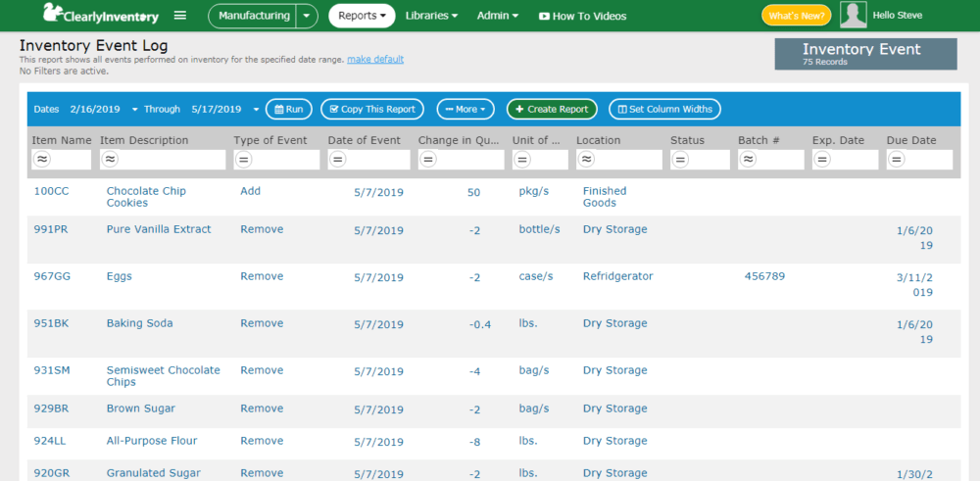
Task: Open the Libraries menu
Action: click(x=432, y=16)
